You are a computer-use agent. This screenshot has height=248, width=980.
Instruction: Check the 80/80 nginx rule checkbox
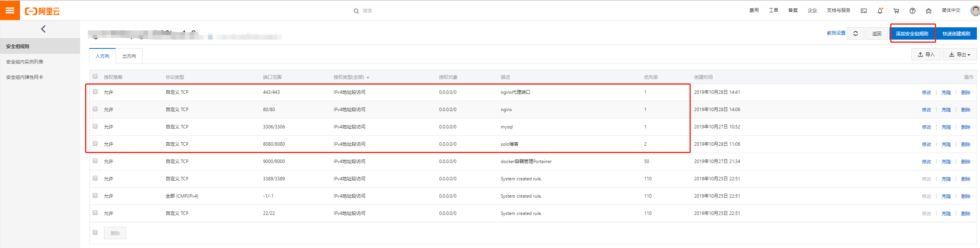[x=95, y=109]
